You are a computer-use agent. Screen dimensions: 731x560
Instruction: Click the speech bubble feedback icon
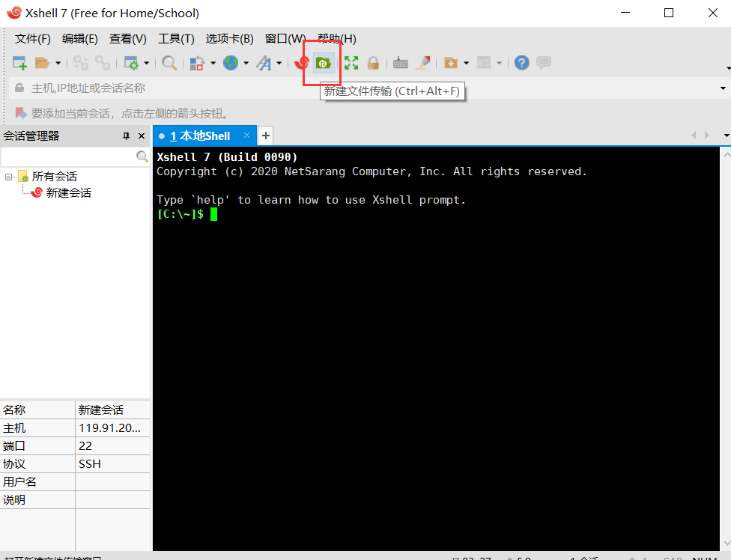(x=544, y=62)
